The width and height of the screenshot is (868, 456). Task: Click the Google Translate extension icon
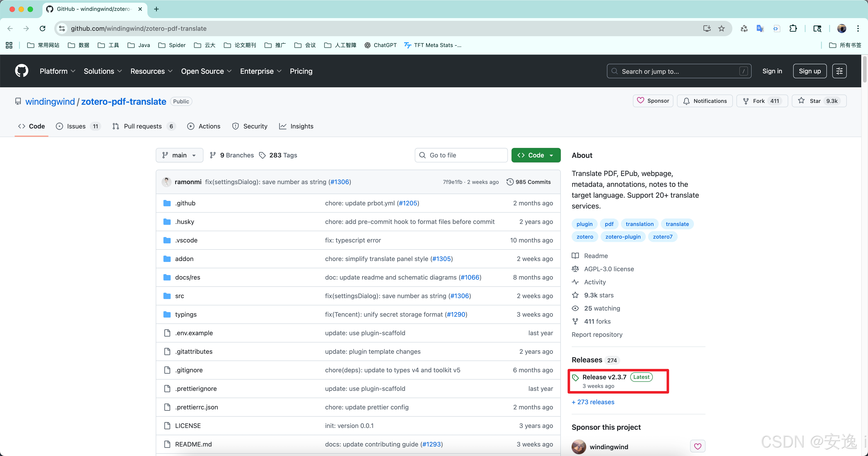760,28
